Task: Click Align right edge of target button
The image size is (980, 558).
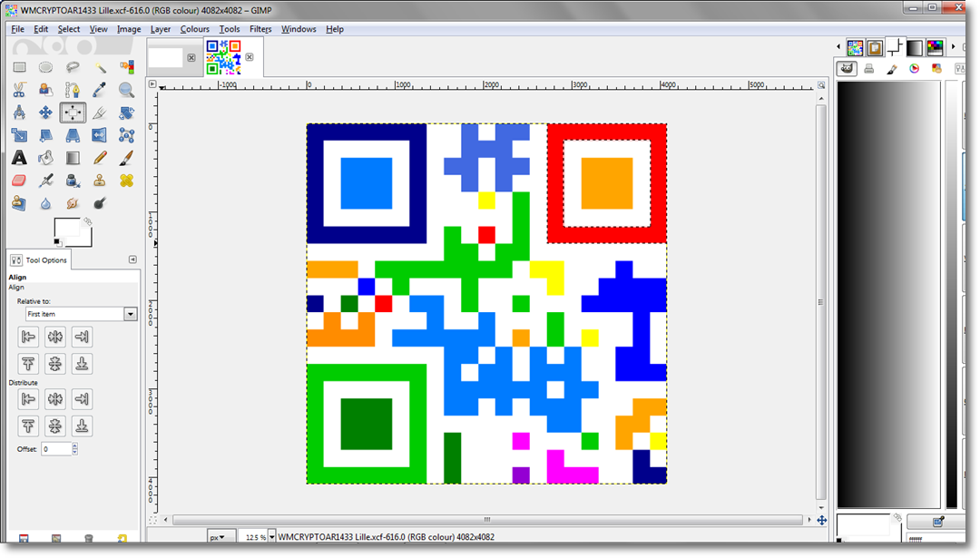Action: 82,337
